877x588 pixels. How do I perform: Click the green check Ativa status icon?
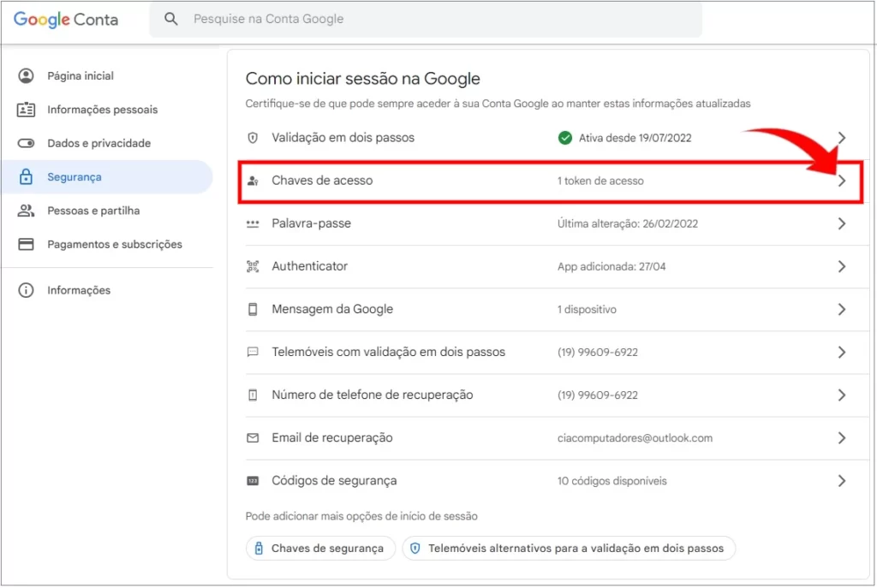click(565, 138)
